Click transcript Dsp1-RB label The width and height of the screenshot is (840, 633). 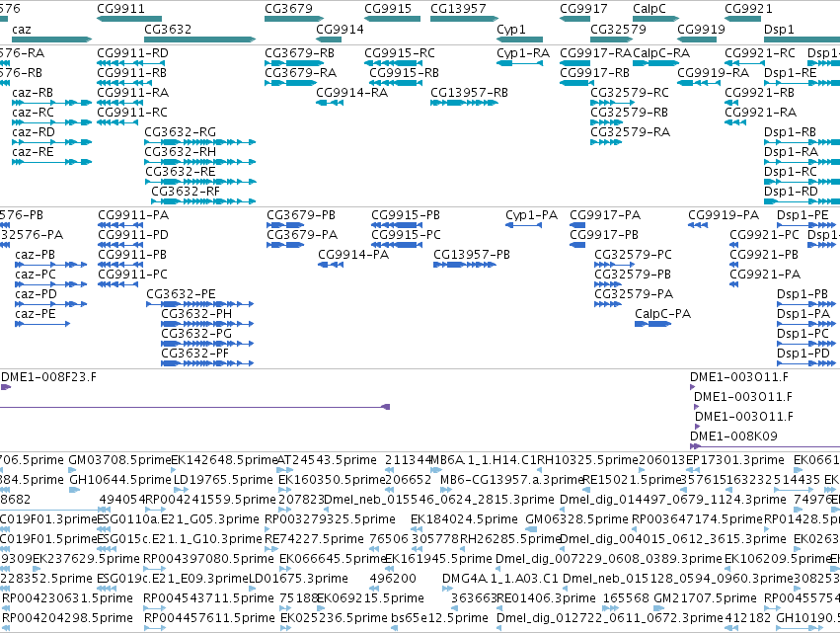click(791, 132)
